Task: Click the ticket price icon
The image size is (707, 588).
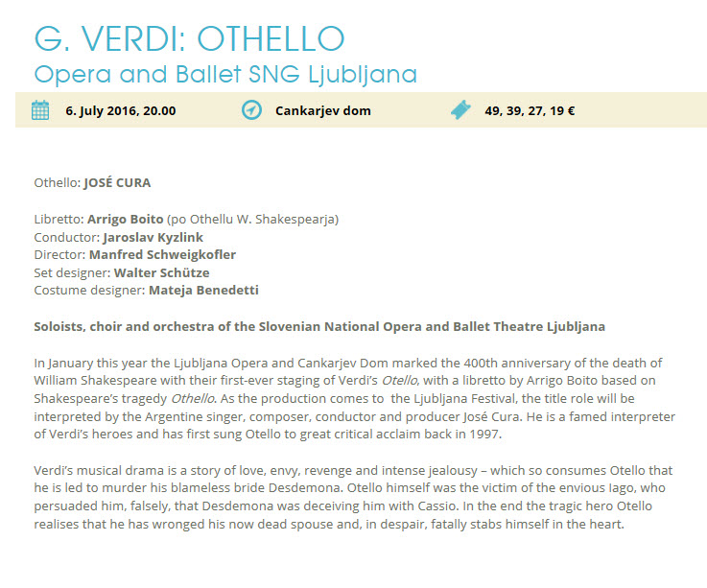Action: [460, 110]
